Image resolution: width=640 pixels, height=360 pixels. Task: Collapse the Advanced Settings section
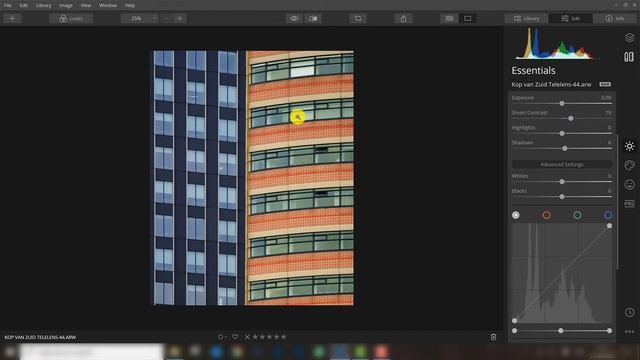point(562,164)
